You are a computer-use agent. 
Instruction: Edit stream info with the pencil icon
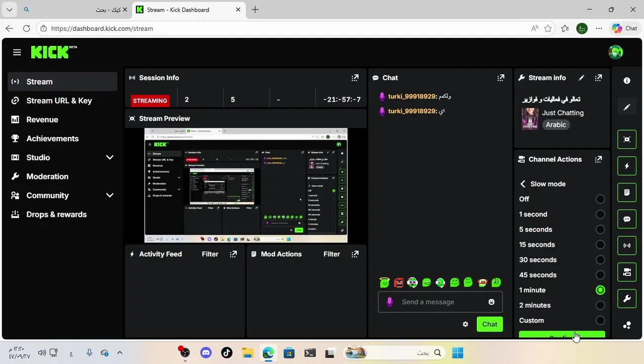click(581, 78)
